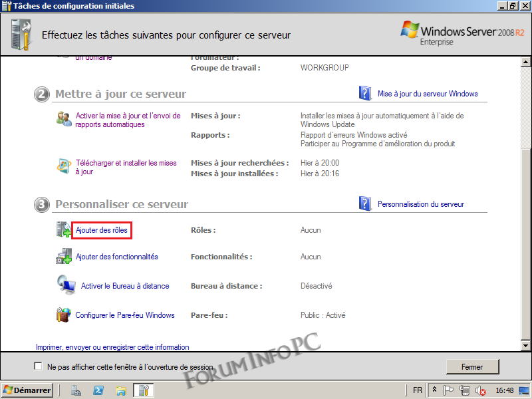The image size is (532, 399).
Task: Click the network tray icon
Action: coord(464,390)
